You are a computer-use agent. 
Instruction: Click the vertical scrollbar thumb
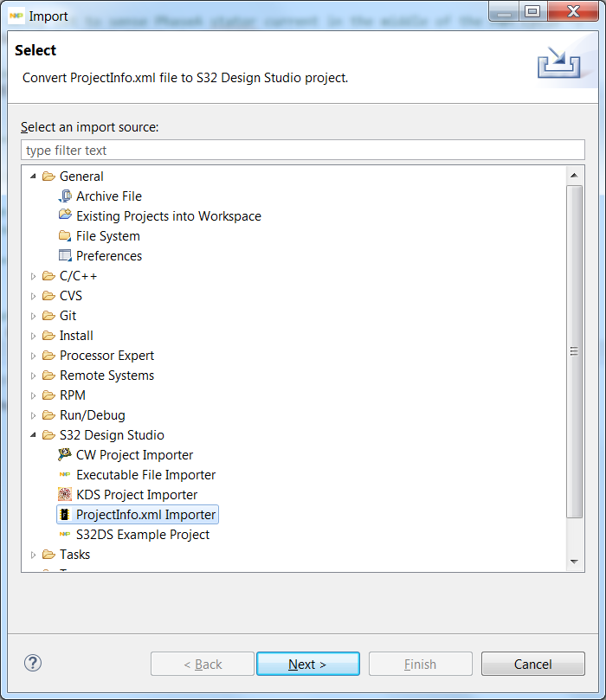(x=574, y=352)
